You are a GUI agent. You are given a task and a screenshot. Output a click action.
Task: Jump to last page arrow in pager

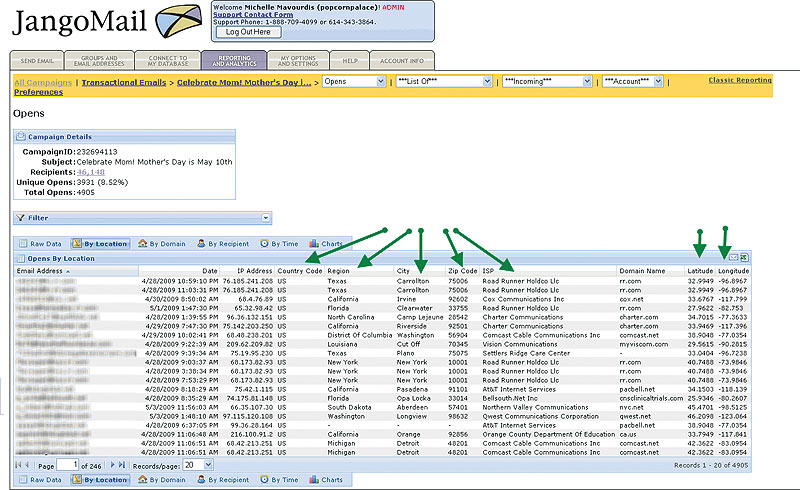(121, 465)
